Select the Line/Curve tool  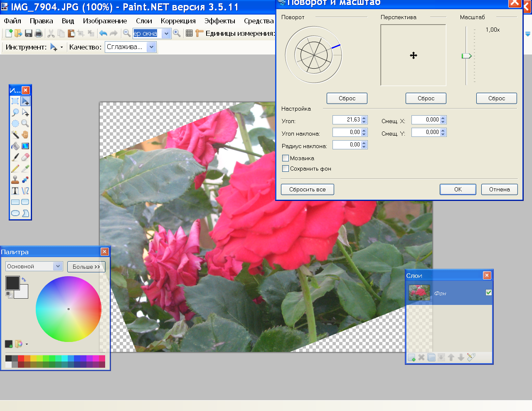[x=25, y=191]
